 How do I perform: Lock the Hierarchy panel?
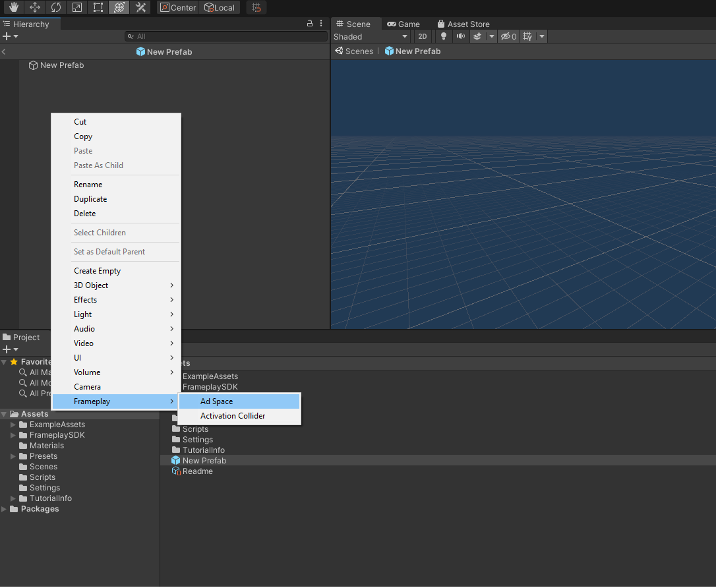click(310, 23)
